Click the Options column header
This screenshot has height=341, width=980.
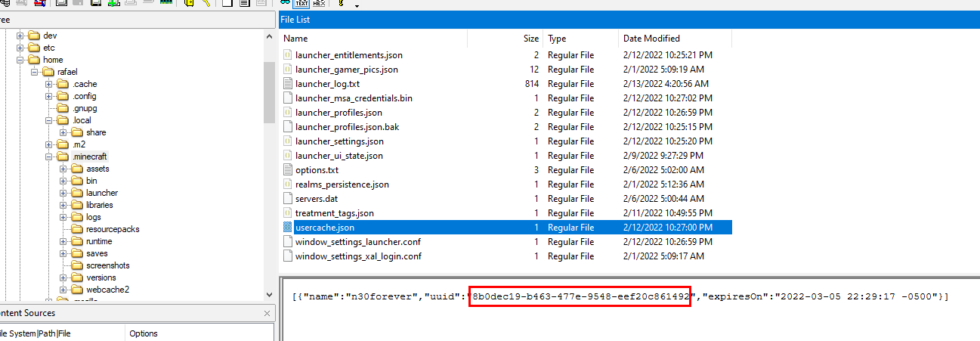(x=199, y=333)
